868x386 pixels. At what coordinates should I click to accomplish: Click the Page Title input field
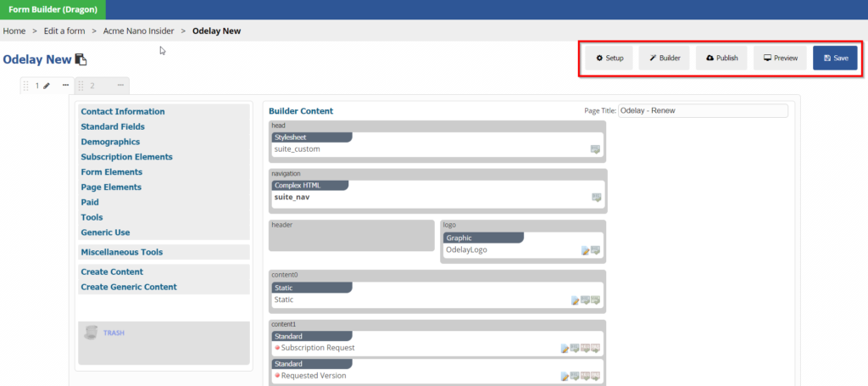tap(702, 110)
